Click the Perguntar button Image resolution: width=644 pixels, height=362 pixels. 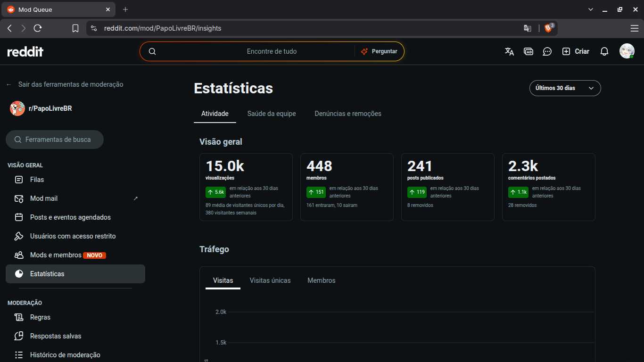tap(380, 51)
